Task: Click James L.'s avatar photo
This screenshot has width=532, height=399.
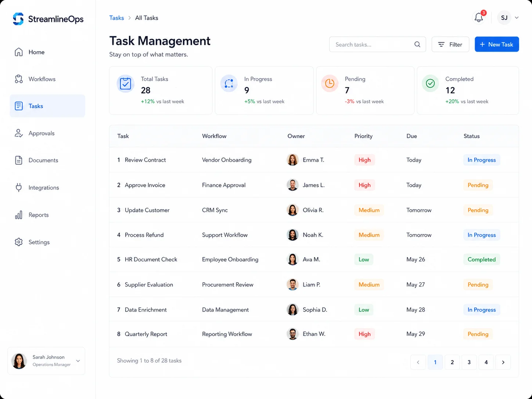Action: click(x=292, y=185)
